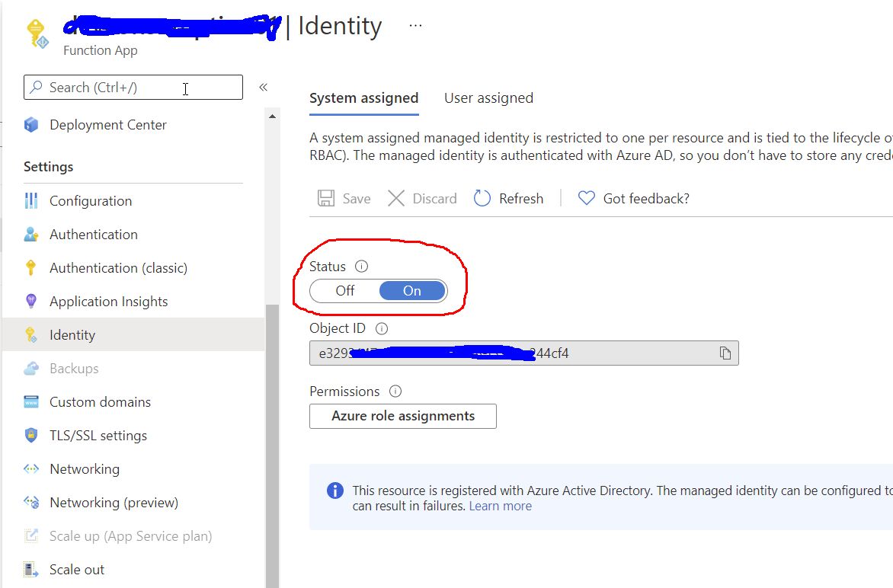Image resolution: width=893 pixels, height=588 pixels.
Task: Click the Scale up pencil icon
Action: point(31,535)
